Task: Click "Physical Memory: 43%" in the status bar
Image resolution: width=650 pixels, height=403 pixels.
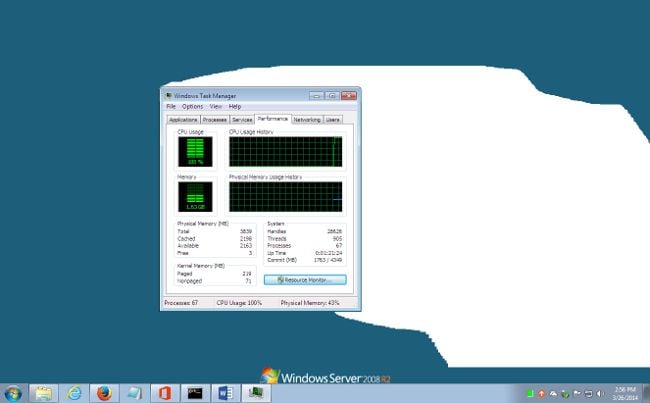Action: pyautogui.click(x=310, y=303)
